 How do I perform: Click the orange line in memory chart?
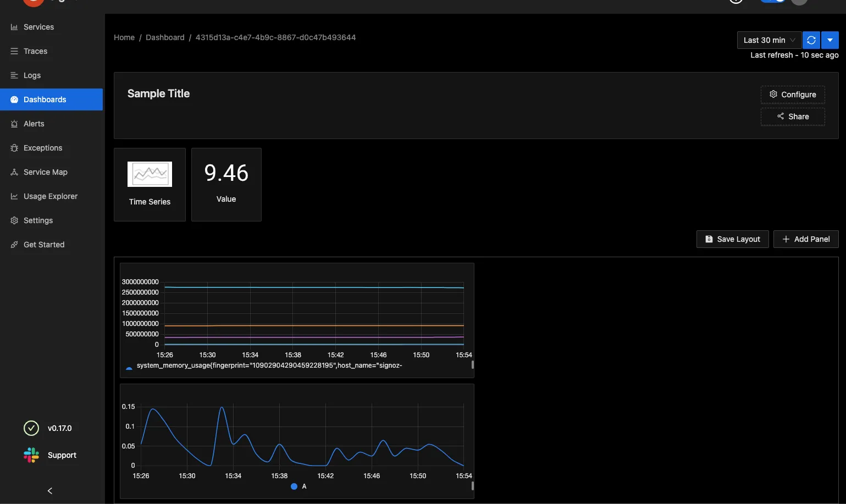click(x=314, y=325)
